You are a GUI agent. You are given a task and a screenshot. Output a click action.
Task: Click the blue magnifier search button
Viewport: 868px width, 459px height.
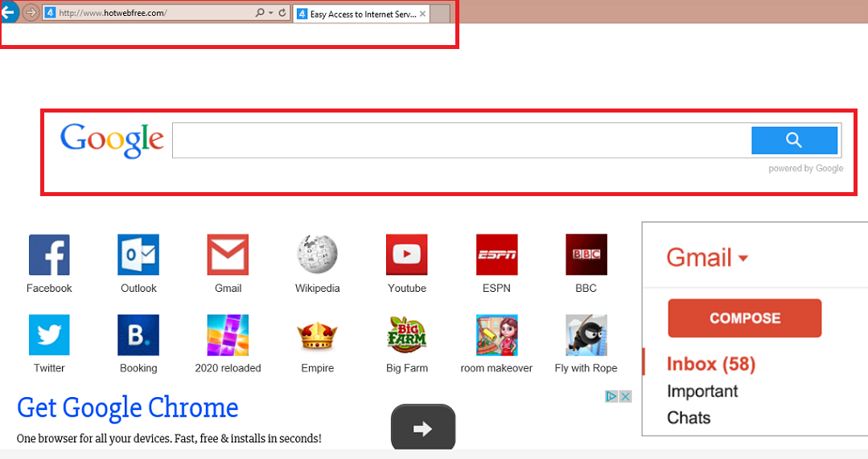click(x=794, y=141)
